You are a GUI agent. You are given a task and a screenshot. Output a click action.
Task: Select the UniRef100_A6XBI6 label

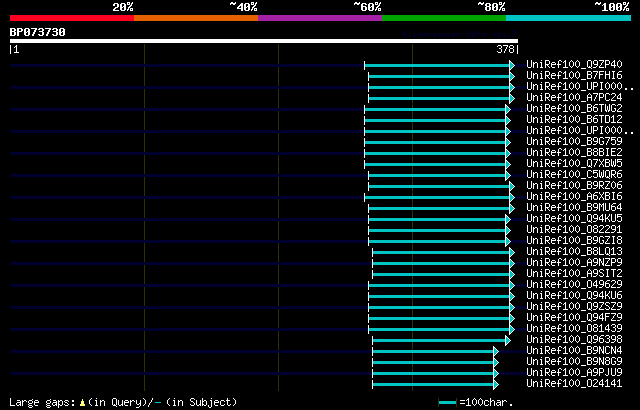(574, 197)
